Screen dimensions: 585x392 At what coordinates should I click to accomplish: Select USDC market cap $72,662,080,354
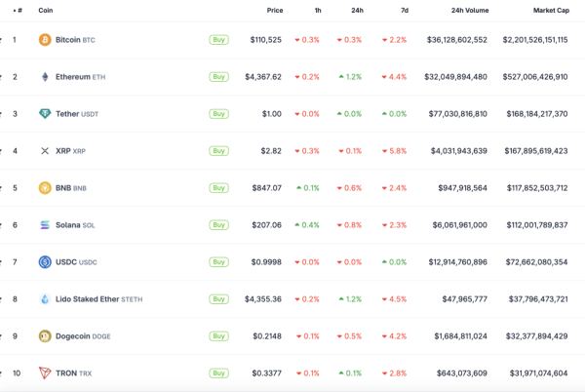(536, 262)
